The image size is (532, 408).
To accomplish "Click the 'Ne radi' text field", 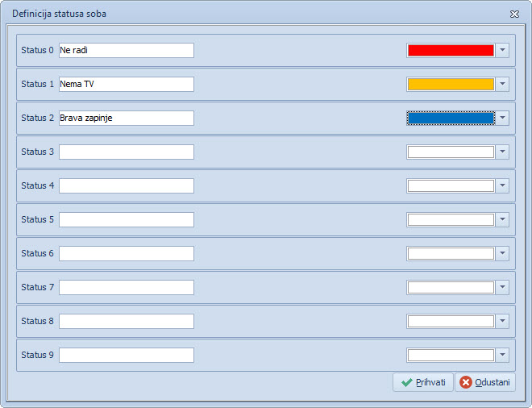I will (x=126, y=50).
